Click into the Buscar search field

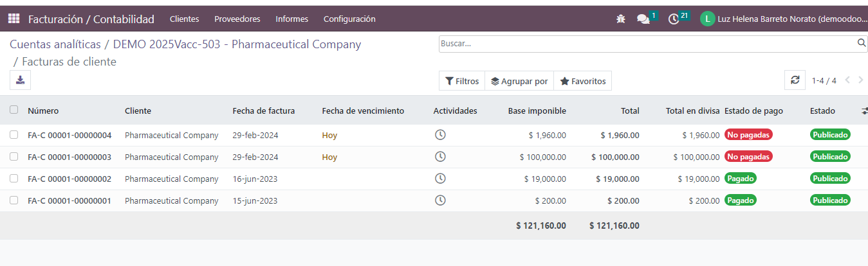click(647, 44)
